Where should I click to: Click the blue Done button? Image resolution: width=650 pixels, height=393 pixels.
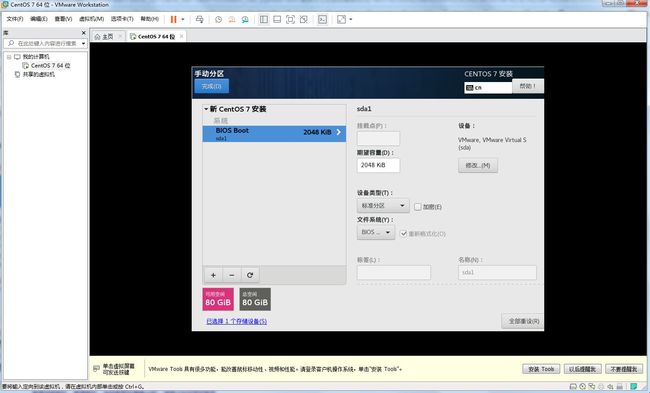tap(211, 86)
